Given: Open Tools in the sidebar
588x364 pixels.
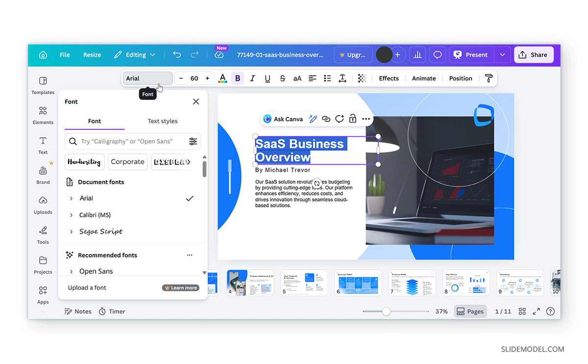Looking at the screenshot, I should [43, 235].
